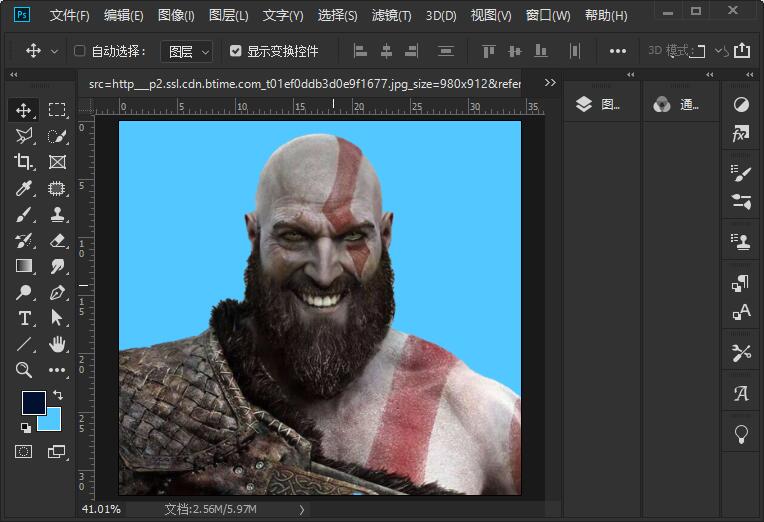764x522 pixels.
Task: Show hidden document tabs double chevron
Action: tap(550, 82)
